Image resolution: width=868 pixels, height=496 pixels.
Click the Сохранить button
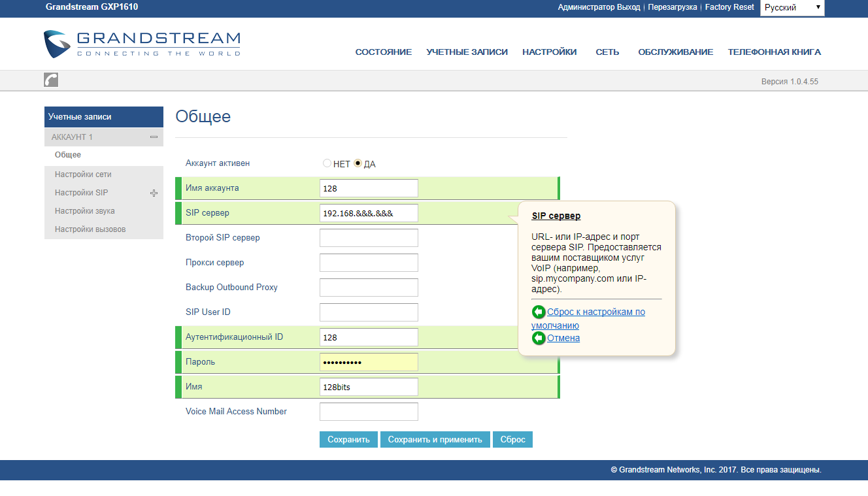coord(349,439)
